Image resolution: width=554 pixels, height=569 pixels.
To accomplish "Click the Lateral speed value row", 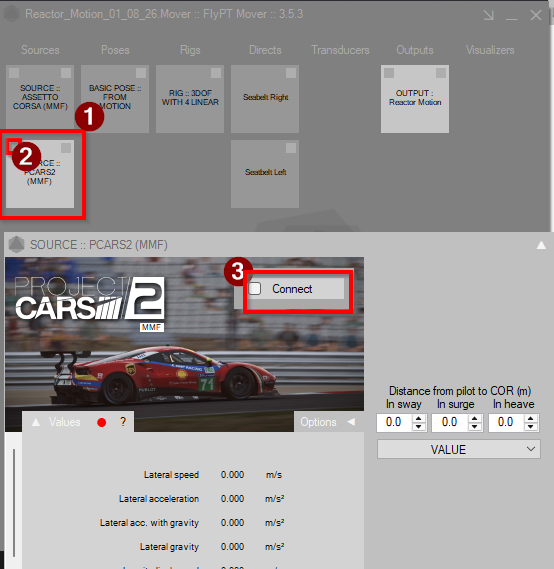I will point(213,475).
